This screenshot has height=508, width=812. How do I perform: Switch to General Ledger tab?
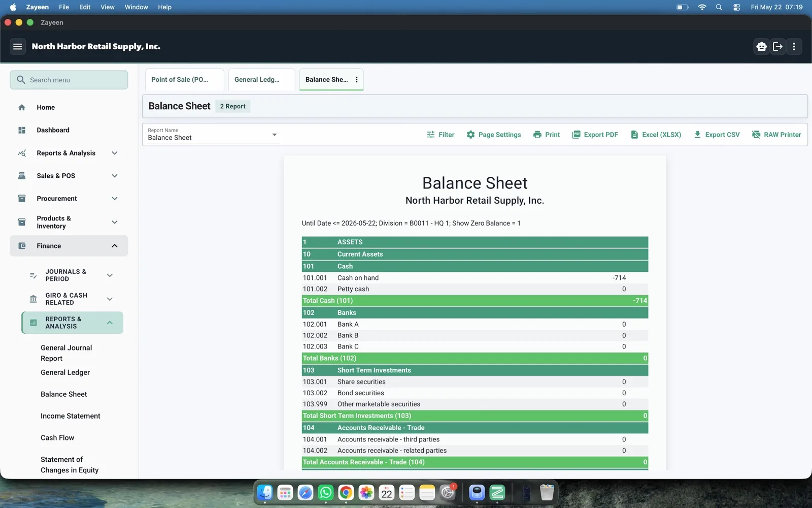click(261, 80)
